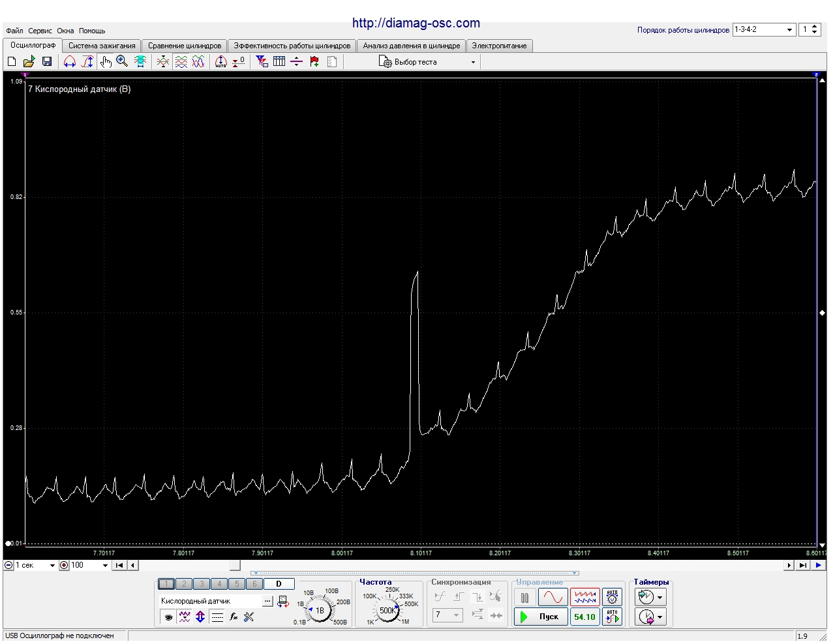Click the ellipsis button next to Кислородный датчик
The width and height of the screenshot is (835, 644).
(x=267, y=601)
